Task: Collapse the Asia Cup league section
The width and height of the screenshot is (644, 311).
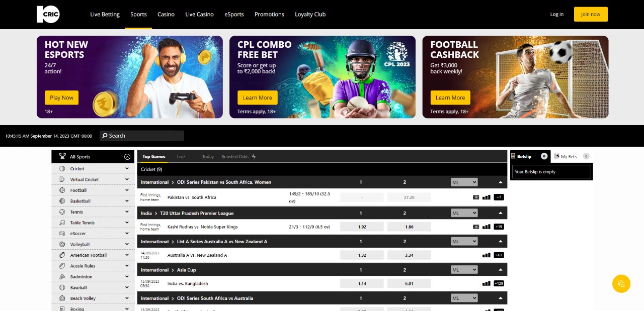Action: pos(500,270)
